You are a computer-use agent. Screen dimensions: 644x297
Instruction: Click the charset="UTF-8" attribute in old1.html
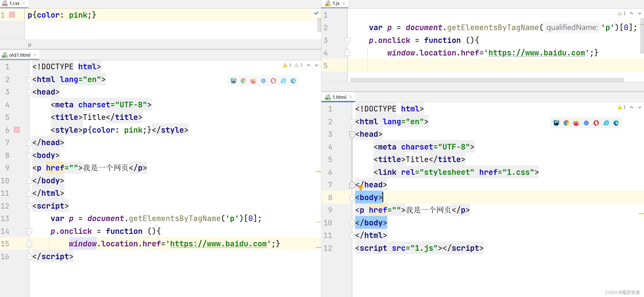click(112, 105)
